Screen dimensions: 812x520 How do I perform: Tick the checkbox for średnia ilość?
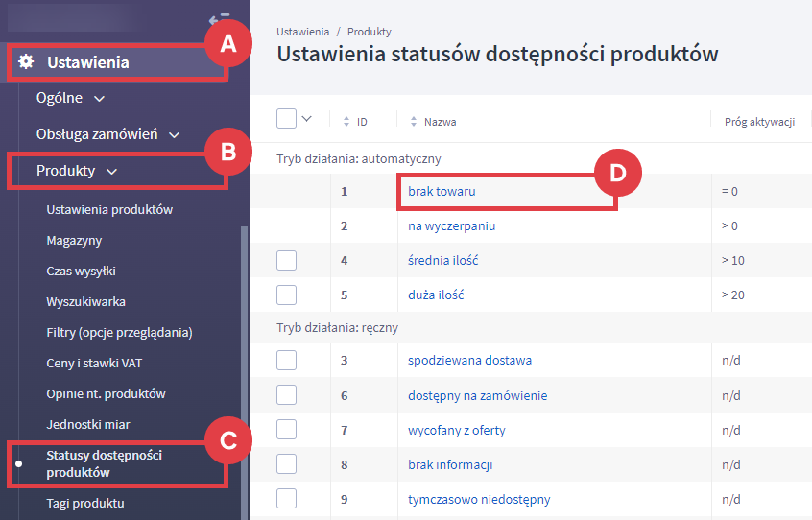click(x=286, y=260)
